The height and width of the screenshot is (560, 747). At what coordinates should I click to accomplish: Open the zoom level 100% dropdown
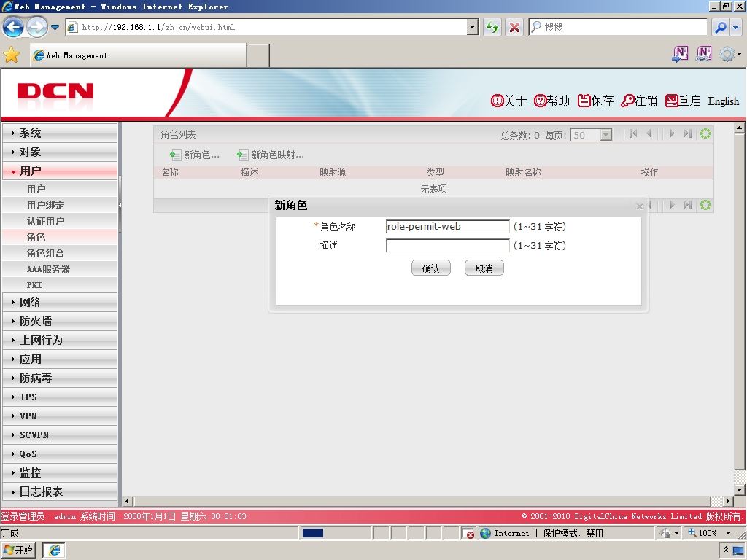729,533
